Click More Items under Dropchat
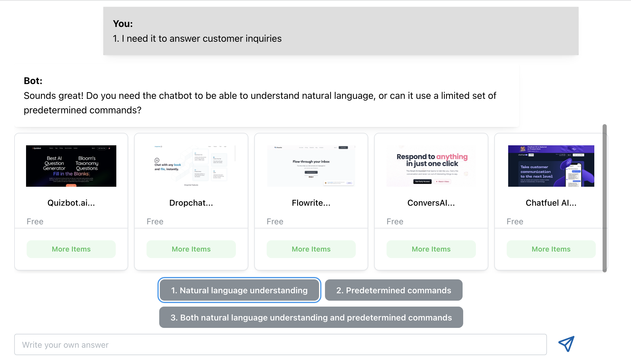The image size is (631, 364). [x=191, y=249]
